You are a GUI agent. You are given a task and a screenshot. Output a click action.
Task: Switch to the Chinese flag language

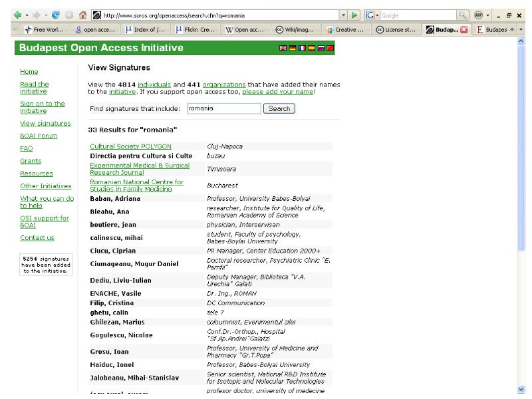point(330,48)
